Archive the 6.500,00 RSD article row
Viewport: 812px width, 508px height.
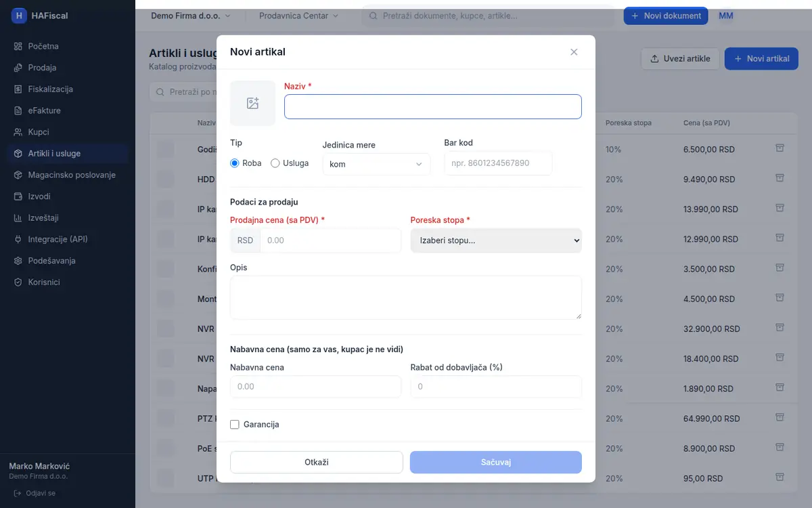(x=780, y=148)
